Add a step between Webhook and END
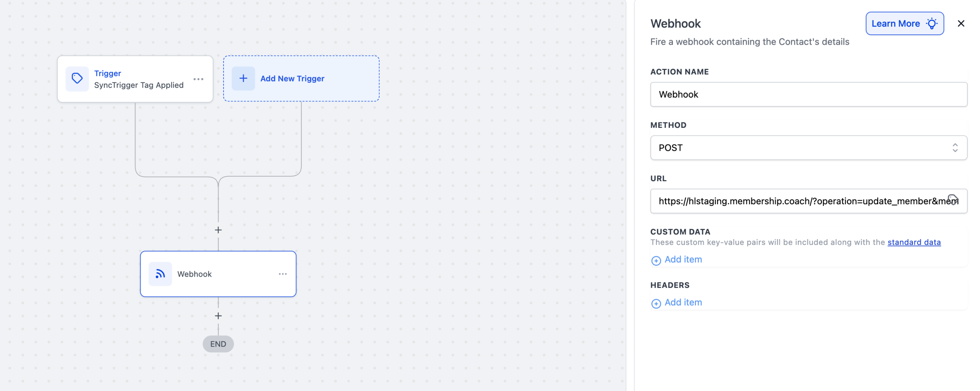 (x=218, y=316)
